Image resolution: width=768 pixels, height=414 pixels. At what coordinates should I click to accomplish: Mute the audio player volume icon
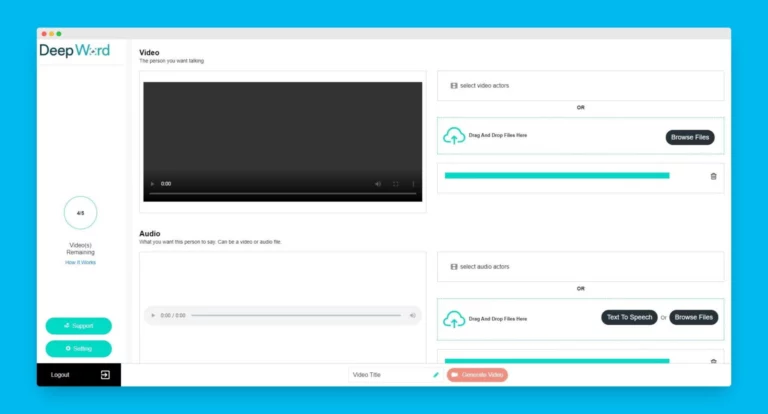point(412,316)
